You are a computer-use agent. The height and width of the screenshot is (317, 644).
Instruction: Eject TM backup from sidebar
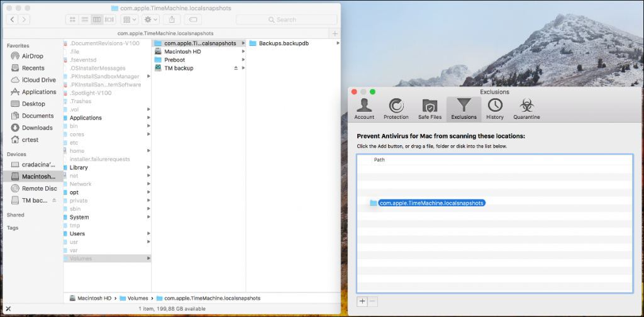coord(54,200)
